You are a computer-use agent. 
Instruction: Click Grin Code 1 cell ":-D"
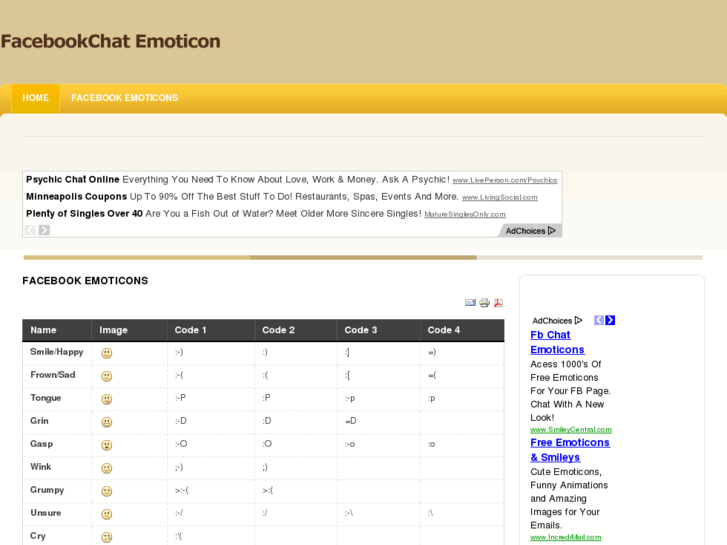coord(181,421)
